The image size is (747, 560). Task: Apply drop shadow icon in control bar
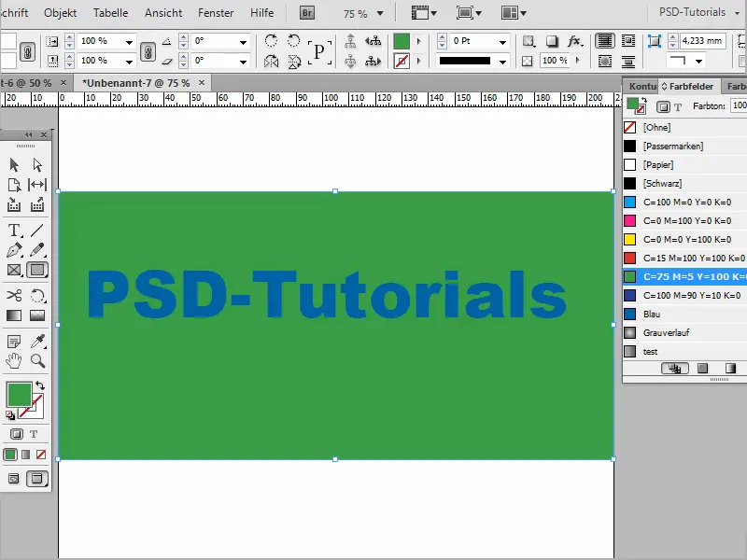click(552, 41)
